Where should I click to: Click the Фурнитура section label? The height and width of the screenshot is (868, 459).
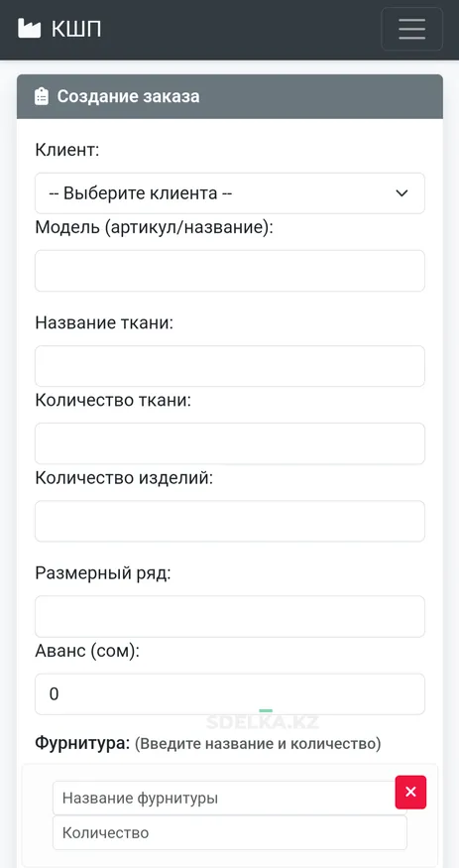pos(82,742)
